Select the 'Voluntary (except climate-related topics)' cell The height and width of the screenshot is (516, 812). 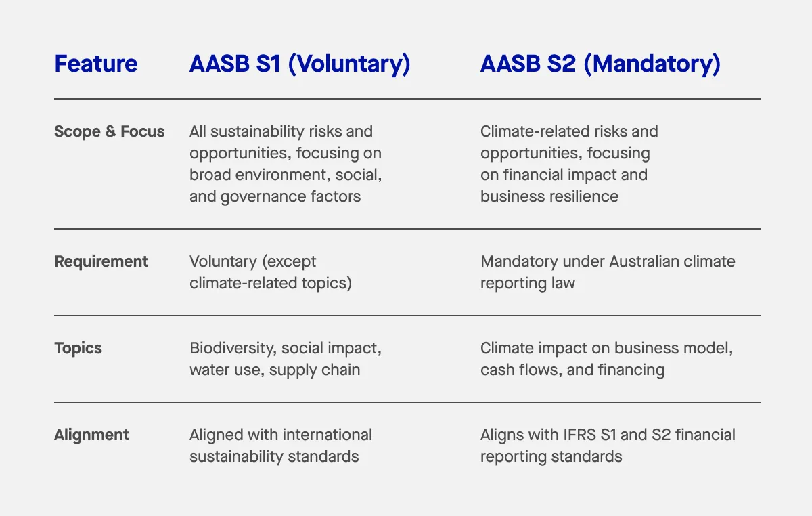[271, 272]
